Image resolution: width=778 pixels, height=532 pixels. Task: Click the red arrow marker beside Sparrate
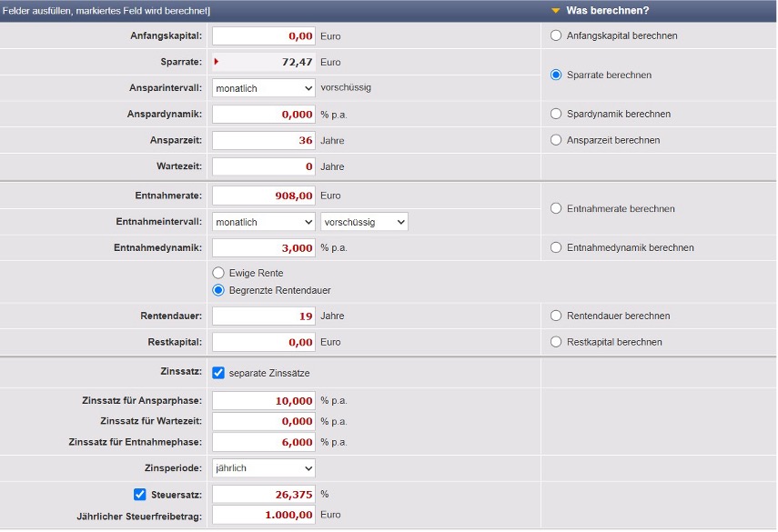(x=217, y=62)
